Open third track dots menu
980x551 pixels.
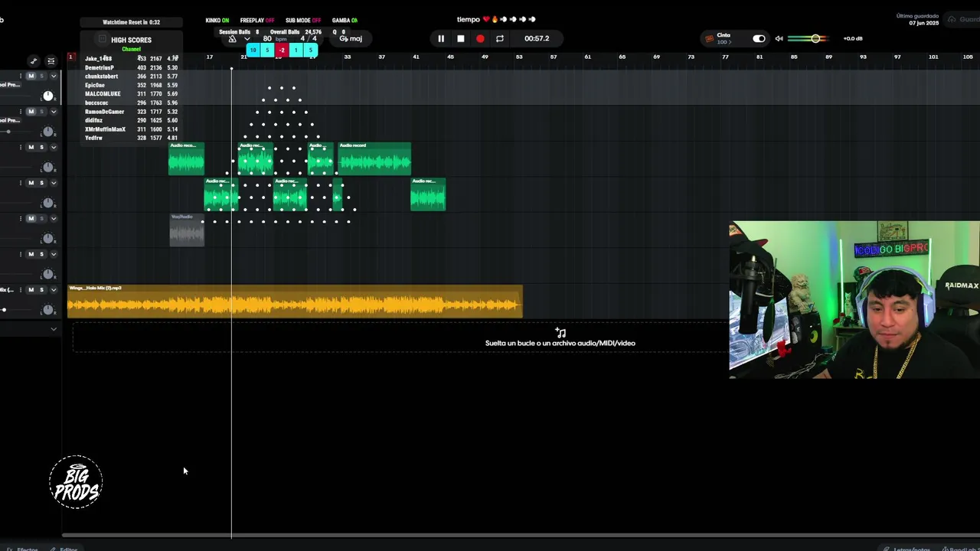tap(22, 147)
